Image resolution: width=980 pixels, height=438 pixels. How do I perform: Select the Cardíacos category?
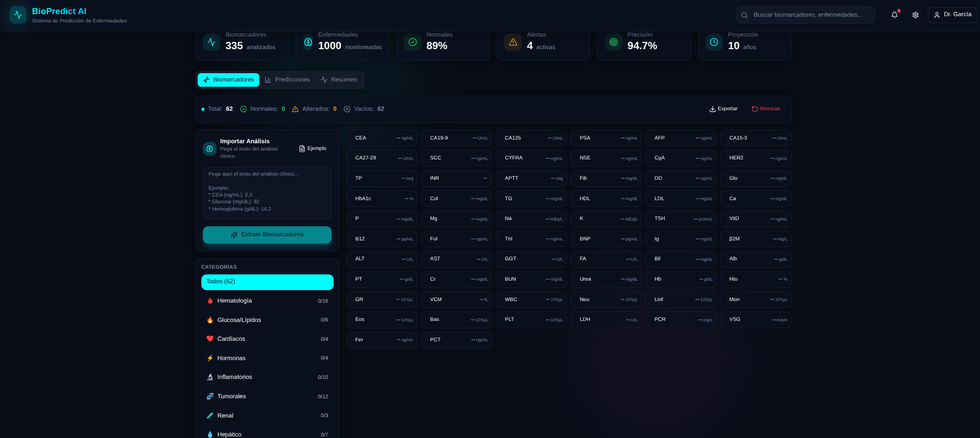267,339
